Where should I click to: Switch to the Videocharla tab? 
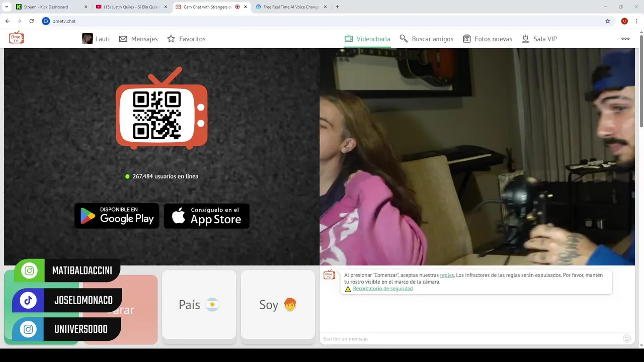point(367,39)
